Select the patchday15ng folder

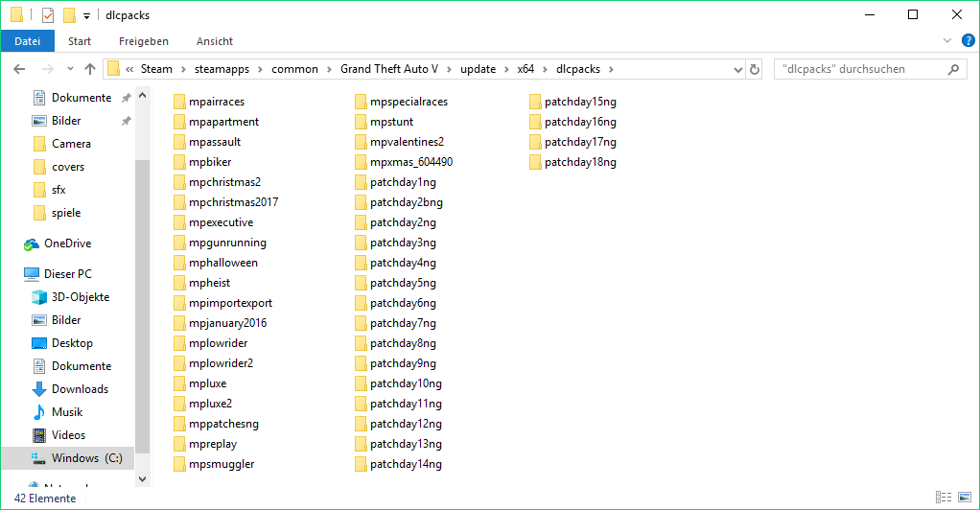pos(580,102)
